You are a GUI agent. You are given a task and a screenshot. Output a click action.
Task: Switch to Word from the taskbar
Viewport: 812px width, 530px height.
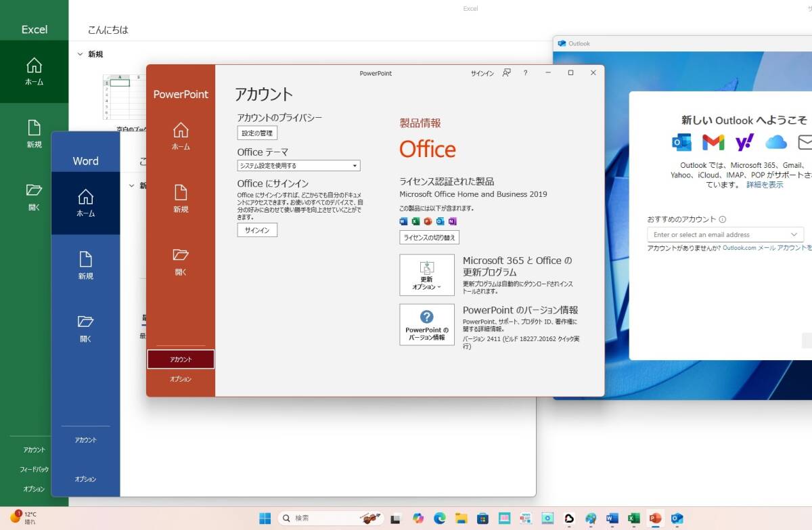point(612,518)
